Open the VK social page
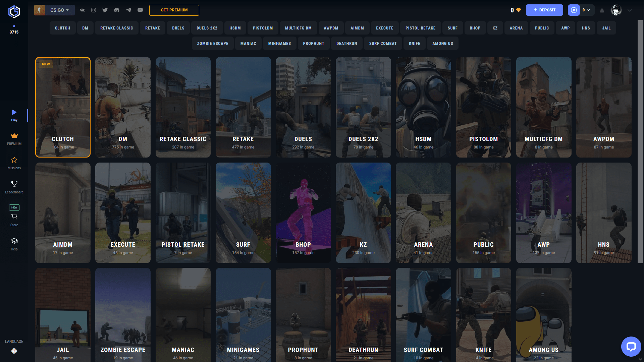The width and height of the screenshot is (644, 362). (x=82, y=10)
